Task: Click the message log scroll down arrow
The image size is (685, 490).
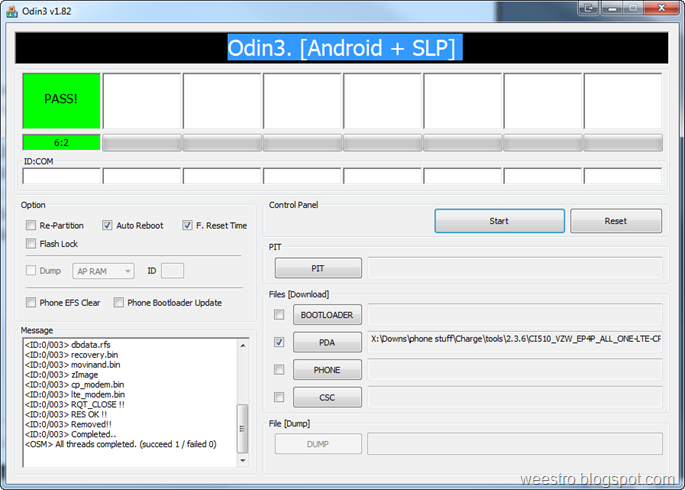Action: pyautogui.click(x=243, y=460)
